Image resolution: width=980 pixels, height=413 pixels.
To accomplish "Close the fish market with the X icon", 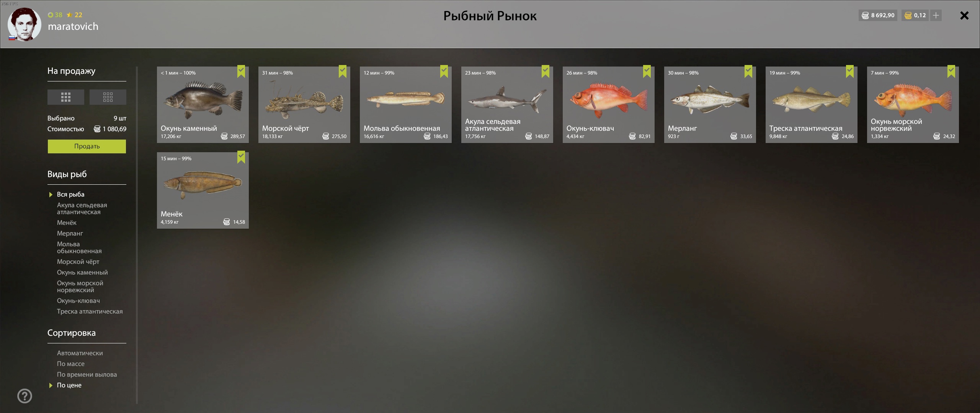I will click(964, 15).
